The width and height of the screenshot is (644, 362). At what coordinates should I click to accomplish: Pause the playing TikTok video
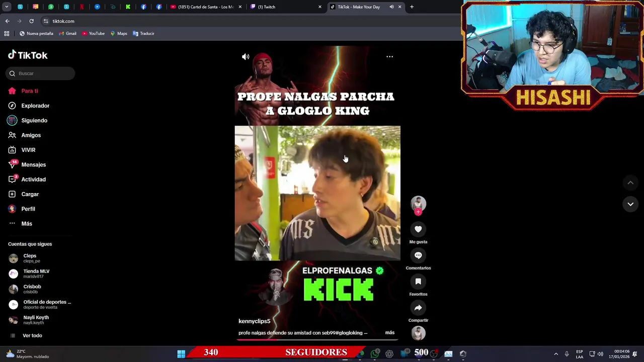click(x=317, y=193)
